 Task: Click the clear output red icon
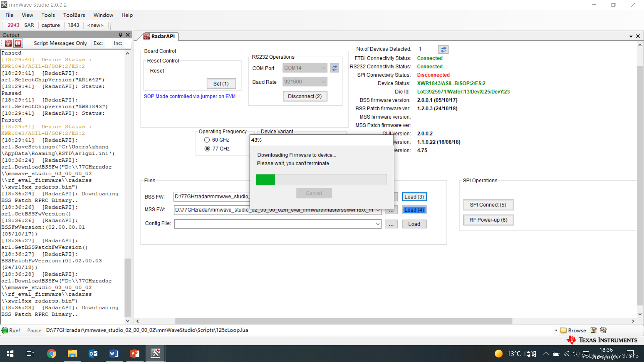(x=8, y=43)
